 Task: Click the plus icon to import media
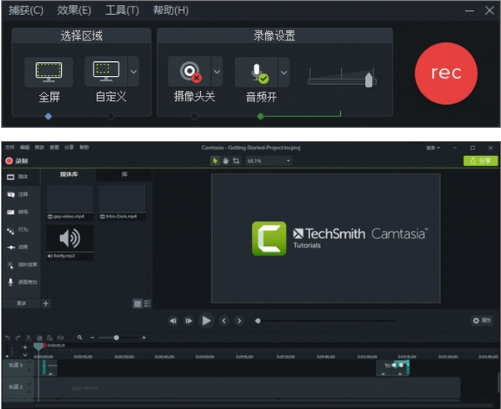pyautogui.click(x=46, y=303)
